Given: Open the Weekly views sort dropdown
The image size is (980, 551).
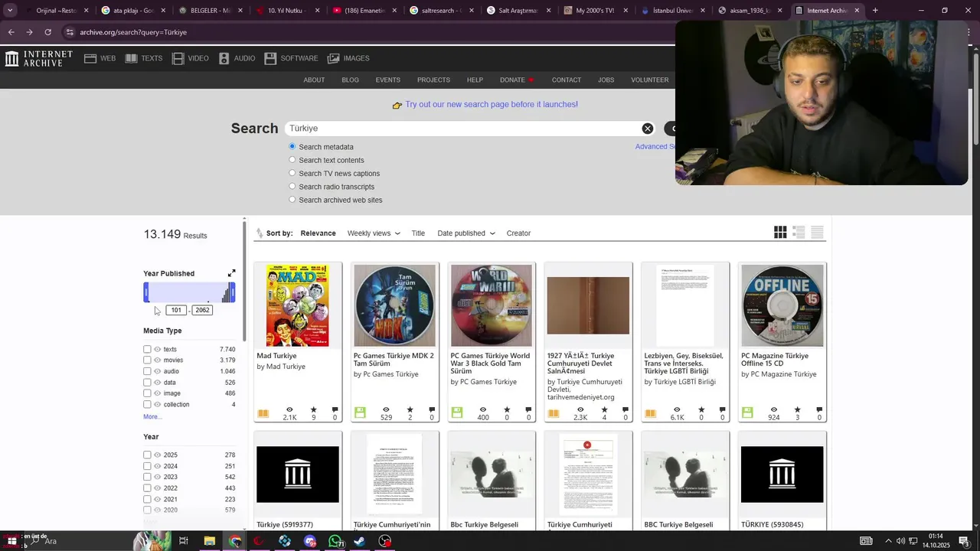Looking at the screenshot, I should click(x=374, y=233).
